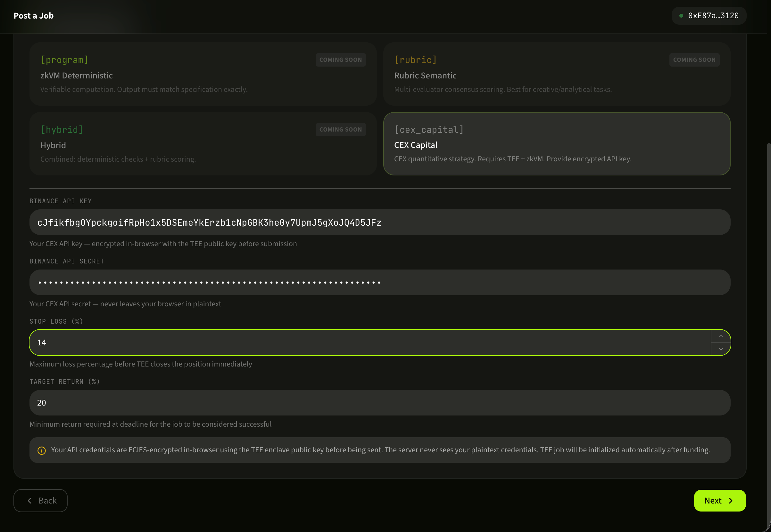This screenshot has width=771, height=532.
Task: Open the wallet address 0xE87a…3120 menu
Action: [x=709, y=15]
